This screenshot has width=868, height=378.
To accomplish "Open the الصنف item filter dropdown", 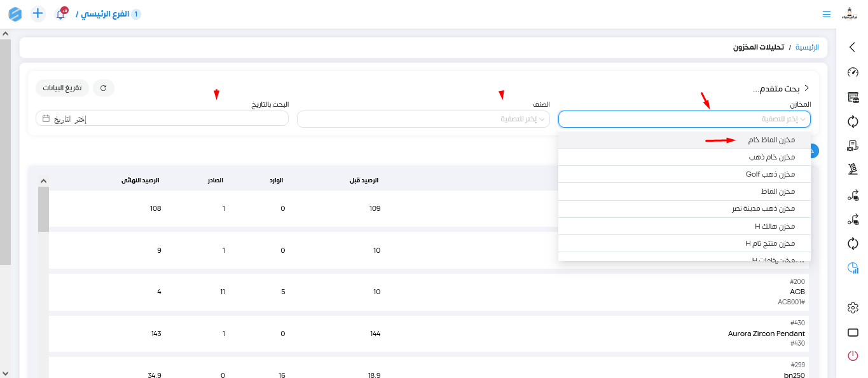I will (424, 119).
